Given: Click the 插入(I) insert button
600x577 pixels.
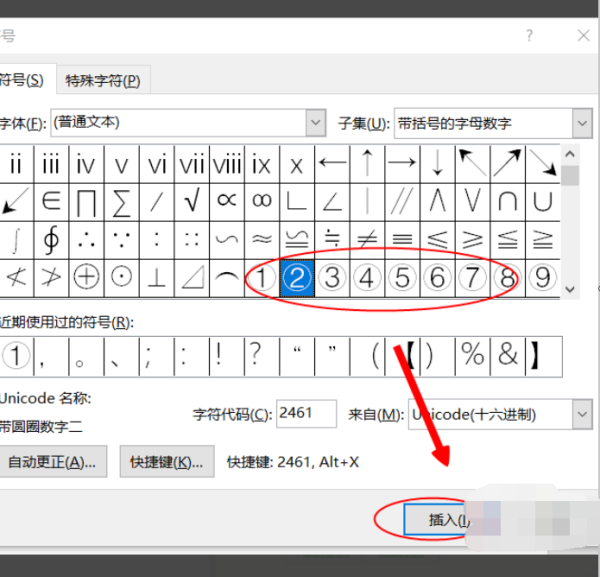Looking at the screenshot, I should [438, 520].
